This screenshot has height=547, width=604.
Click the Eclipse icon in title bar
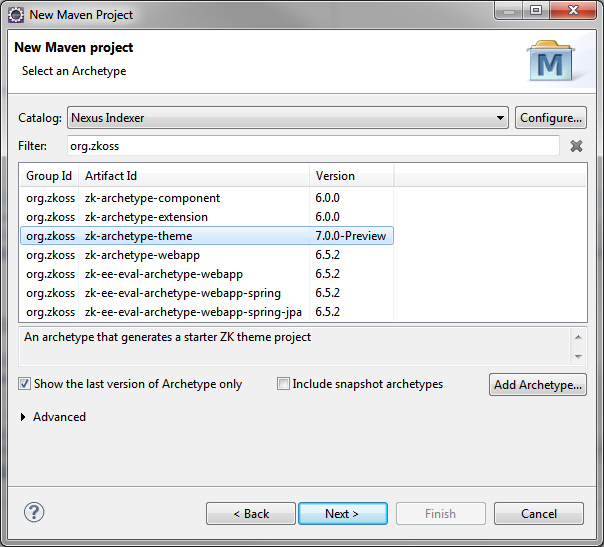click(16, 15)
